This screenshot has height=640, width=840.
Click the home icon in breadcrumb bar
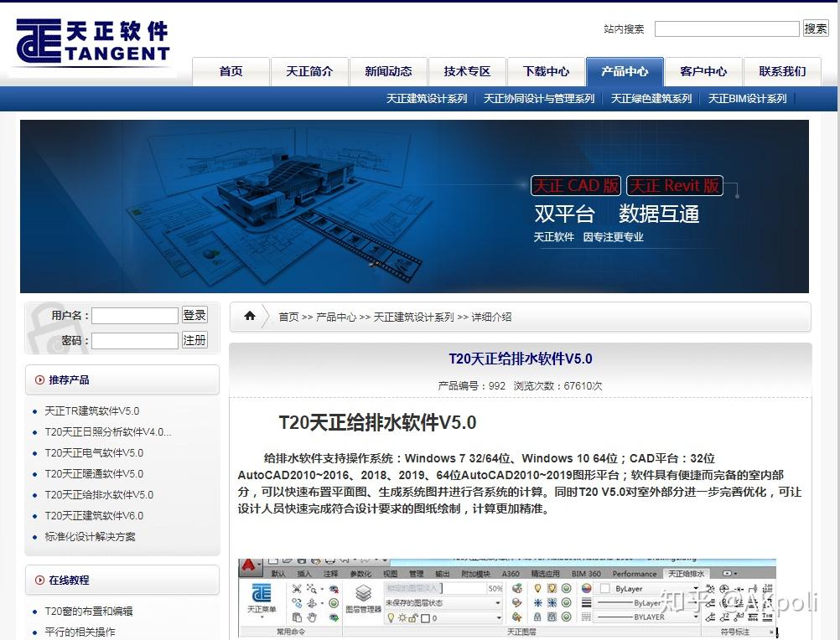coord(250,316)
